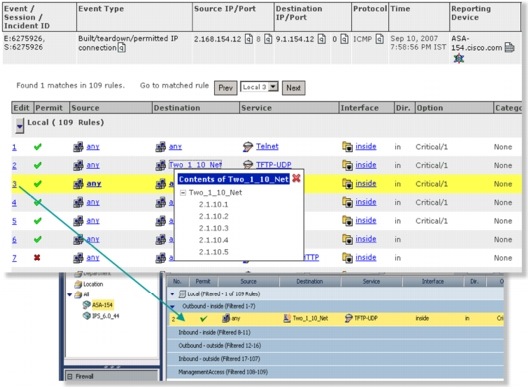Select the Location folder in the tree
This screenshot has width=529, height=389.
93,284
